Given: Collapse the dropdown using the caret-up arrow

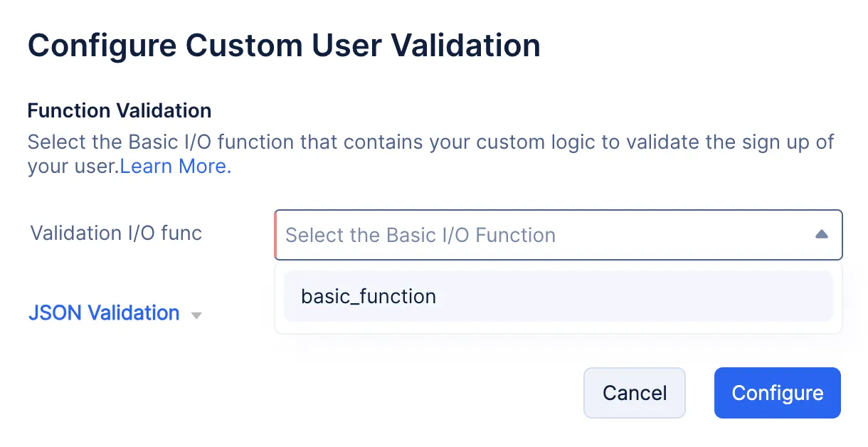Looking at the screenshot, I should coord(821,234).
